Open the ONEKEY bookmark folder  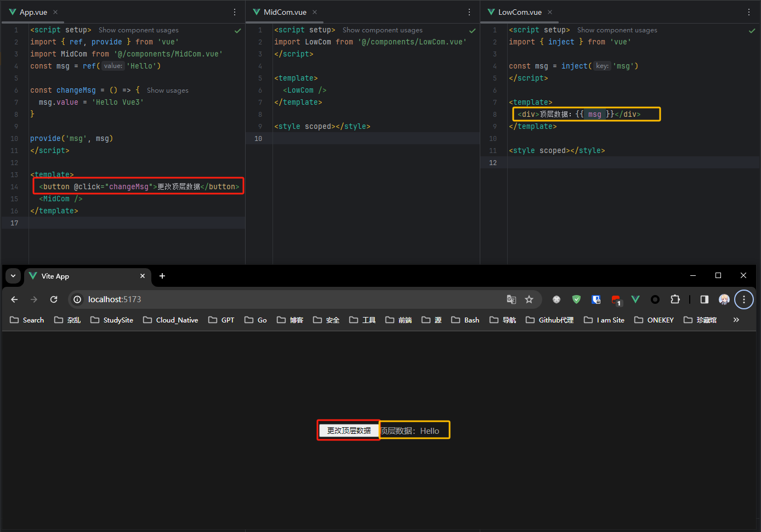pyautogui.click(x=654, y=320)
